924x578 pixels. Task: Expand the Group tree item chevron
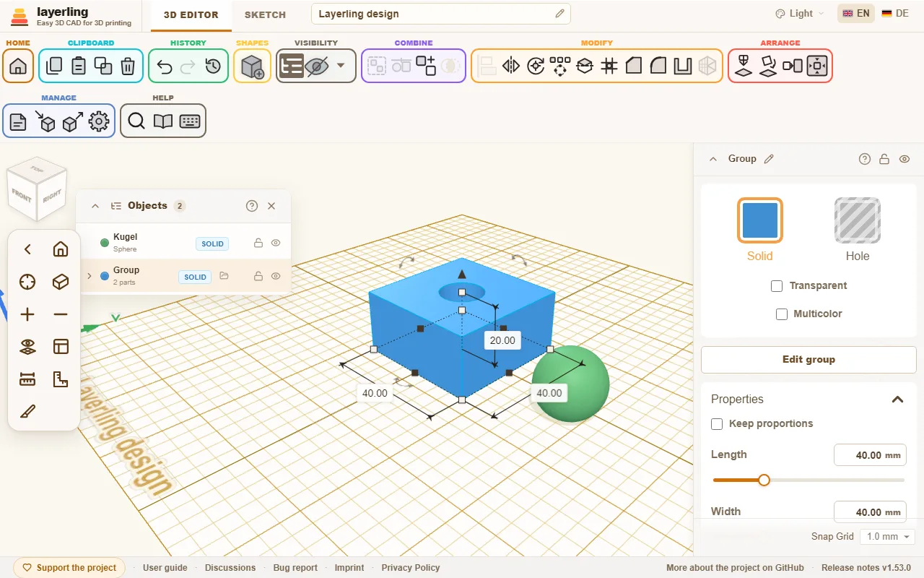click(x=90, y=276)
